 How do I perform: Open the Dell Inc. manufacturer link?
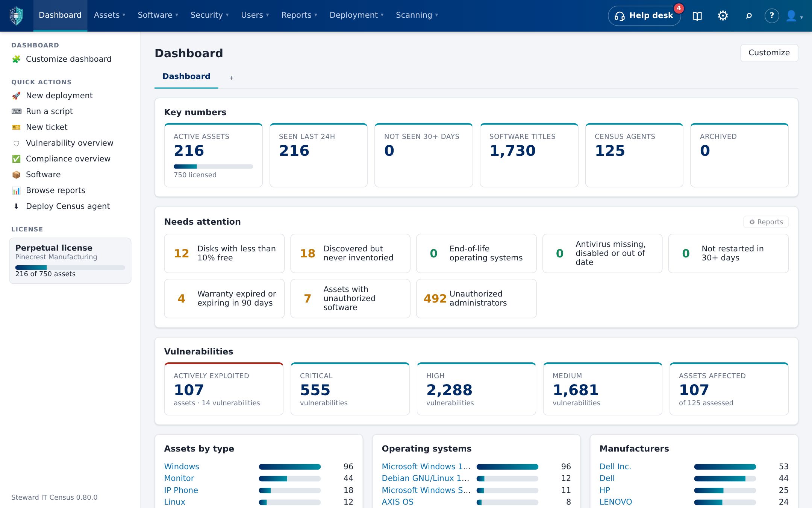point(615,467)
